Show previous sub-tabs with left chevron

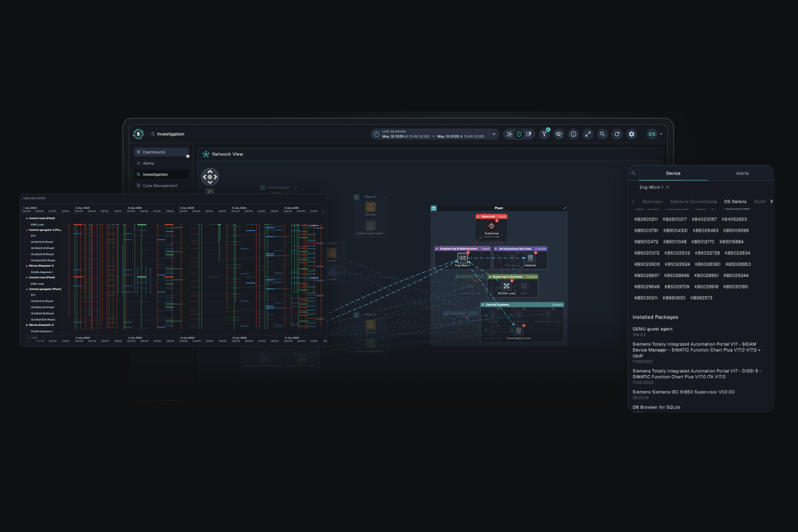pos(633,202)
